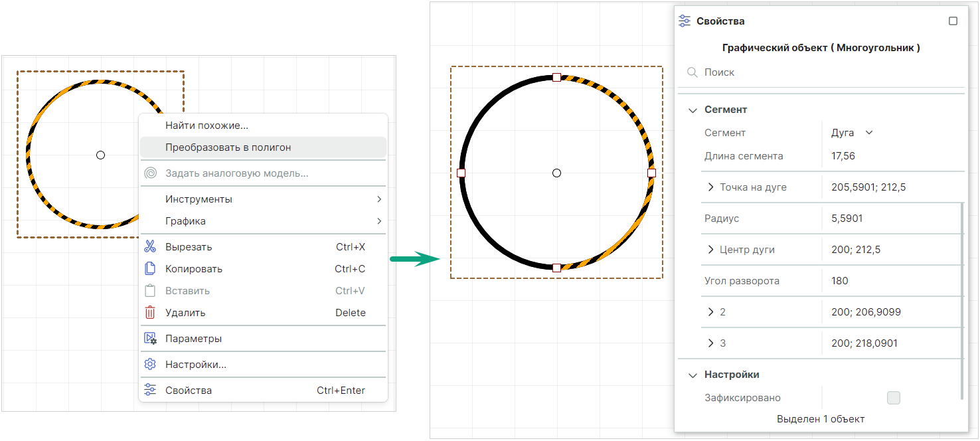
Task: Click the properties panel header sliders icon
Action: coord(685,21)
